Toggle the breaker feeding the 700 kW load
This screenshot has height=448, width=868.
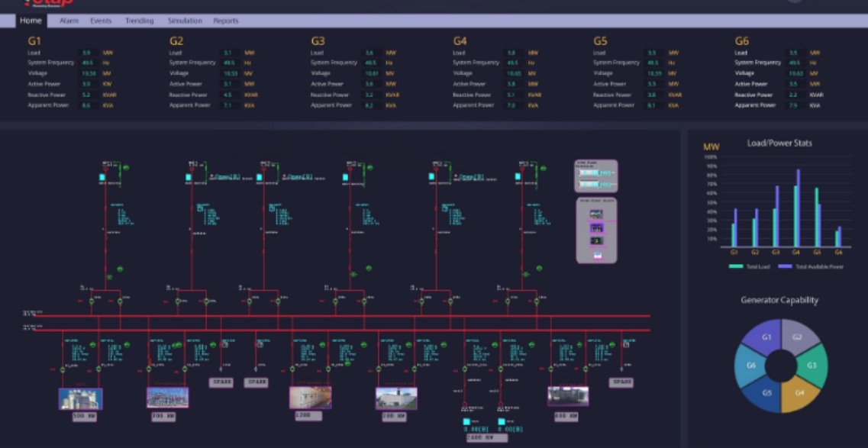148,368
